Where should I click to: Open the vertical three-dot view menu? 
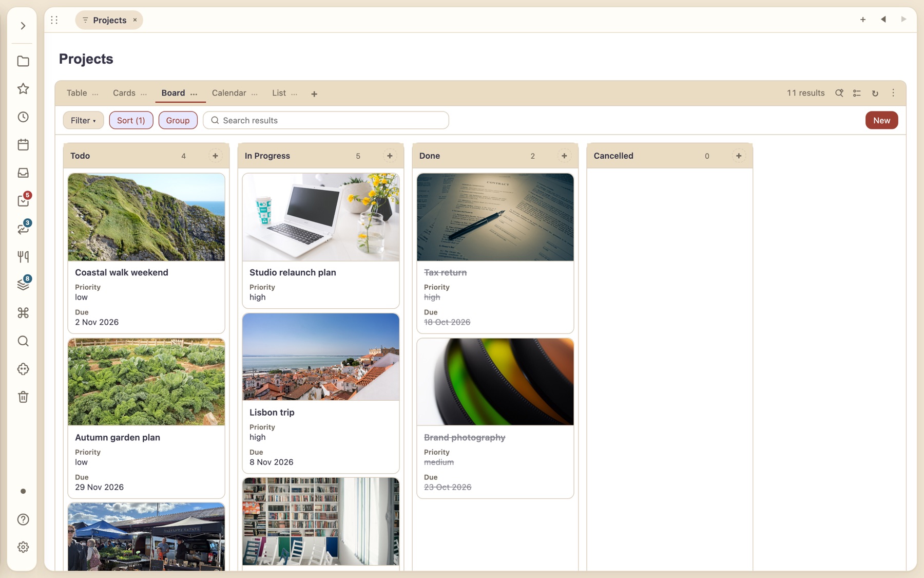[893, 93]
